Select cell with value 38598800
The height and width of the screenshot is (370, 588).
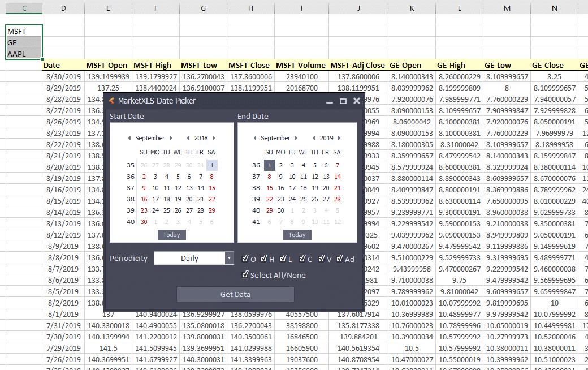[301, 326]
